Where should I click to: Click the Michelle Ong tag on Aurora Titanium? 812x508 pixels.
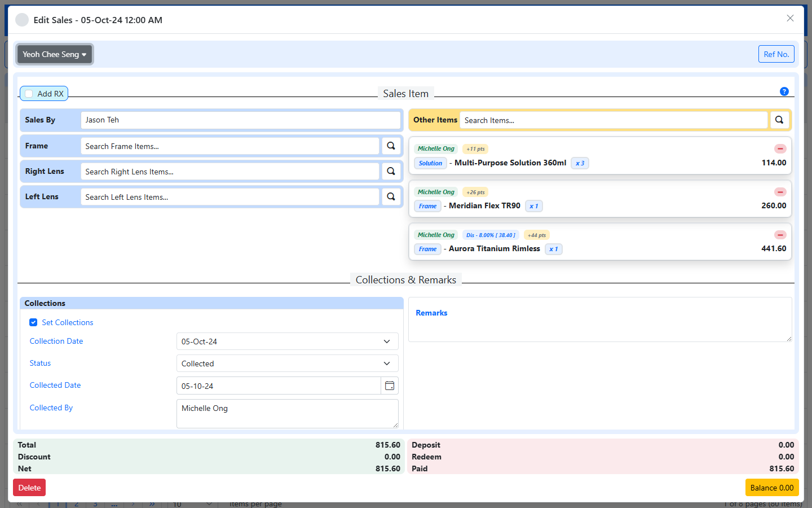[x=436, y=235]
